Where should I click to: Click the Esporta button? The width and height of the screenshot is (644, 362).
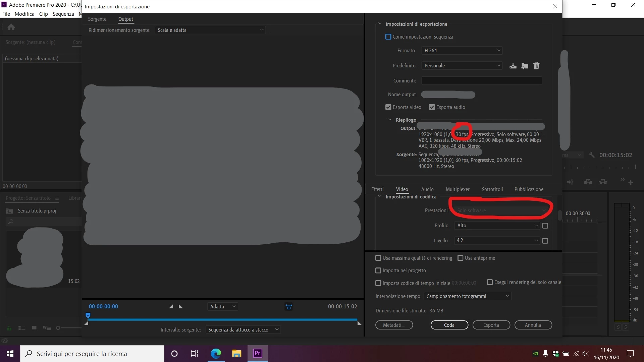[x=491, y=325]
